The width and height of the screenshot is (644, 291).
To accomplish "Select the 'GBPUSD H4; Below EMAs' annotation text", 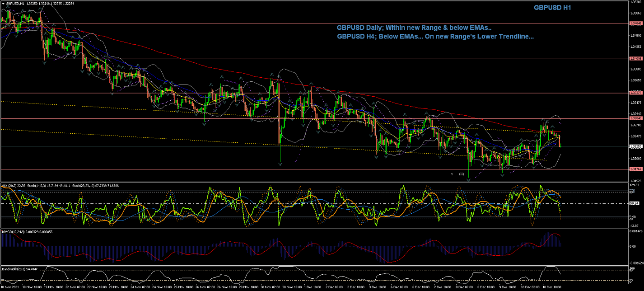I will point(436,37).
